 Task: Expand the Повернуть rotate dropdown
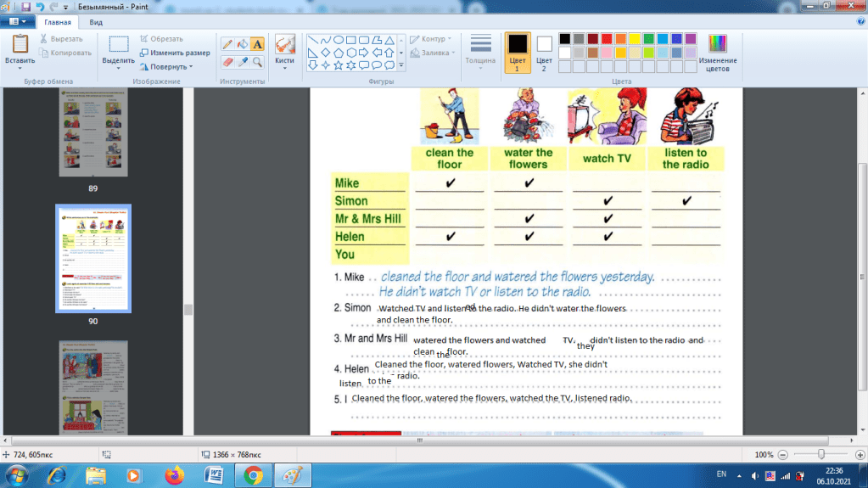(x=167, y=66)
